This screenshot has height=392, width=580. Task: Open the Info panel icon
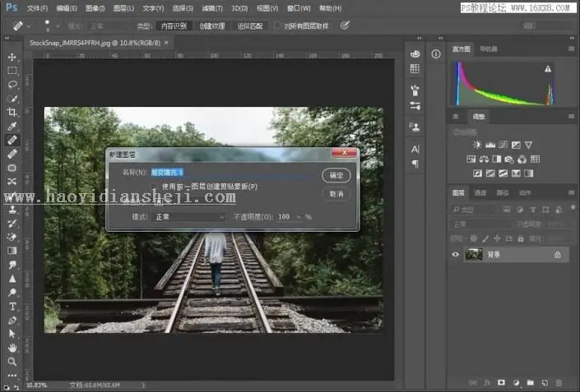[x=436, y=54]
